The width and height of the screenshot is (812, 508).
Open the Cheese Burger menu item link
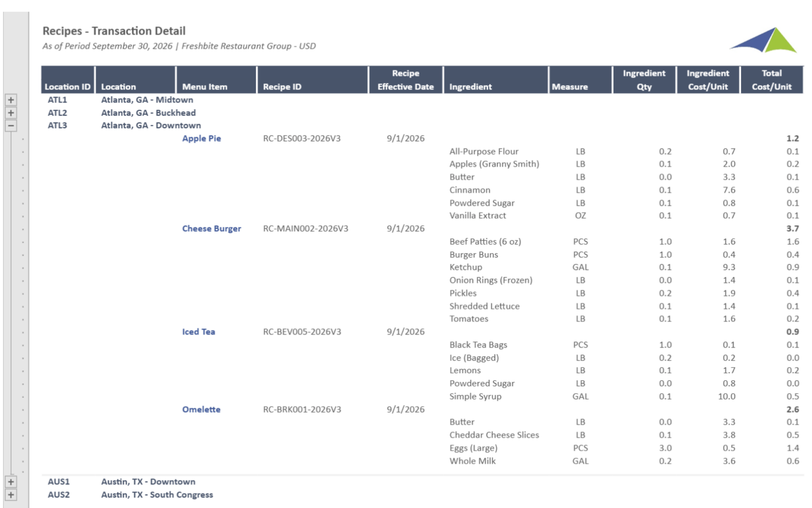click(x=211, y=229)
